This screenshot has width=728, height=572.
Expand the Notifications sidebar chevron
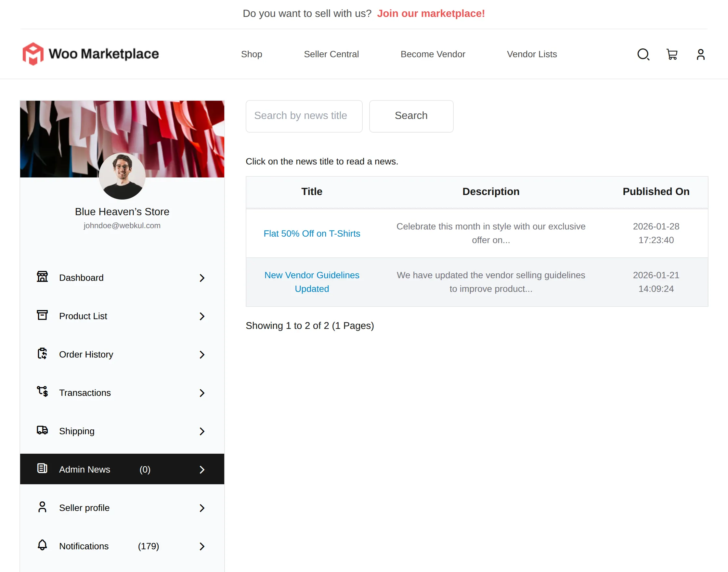pos(202,546)
